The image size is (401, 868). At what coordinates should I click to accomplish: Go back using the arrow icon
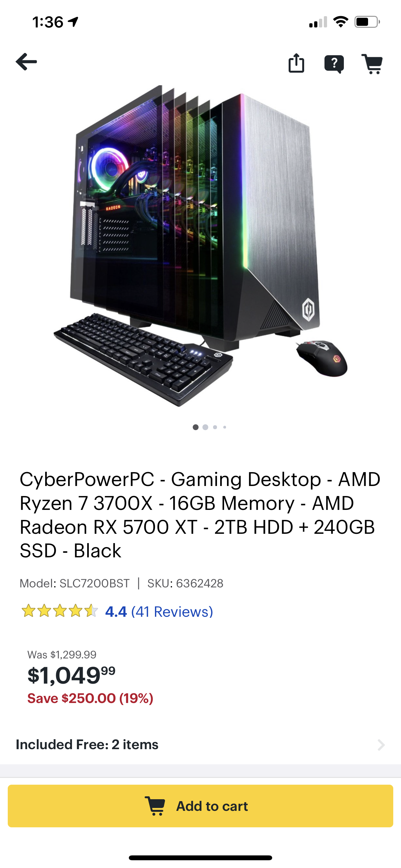tap(26, 62)
